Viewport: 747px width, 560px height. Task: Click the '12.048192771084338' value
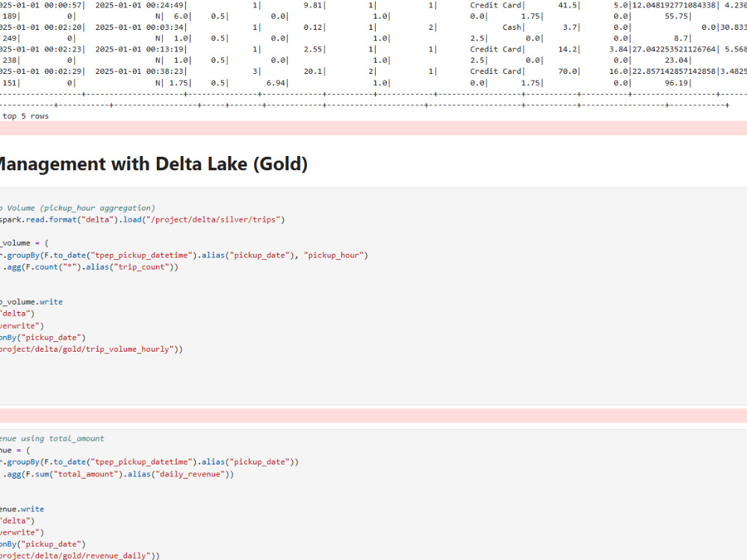coord(674,5)
